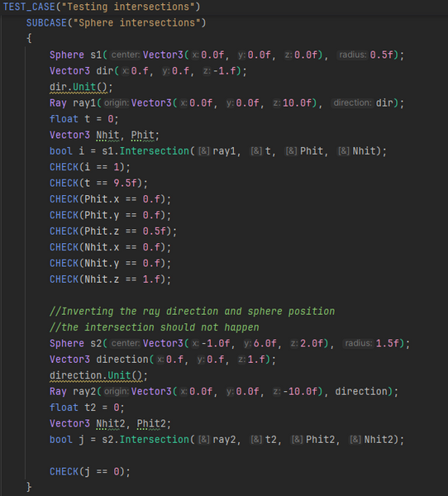Click the SUBCASE macro keyword
The height and width of the screenshot is (496, 448).
click(46, 23)
